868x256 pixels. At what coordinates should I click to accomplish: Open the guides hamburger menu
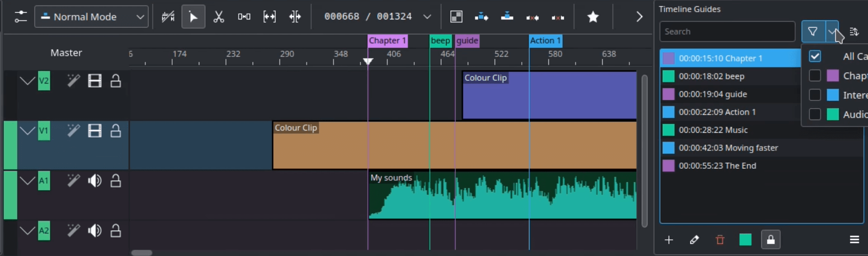point(854,240)
